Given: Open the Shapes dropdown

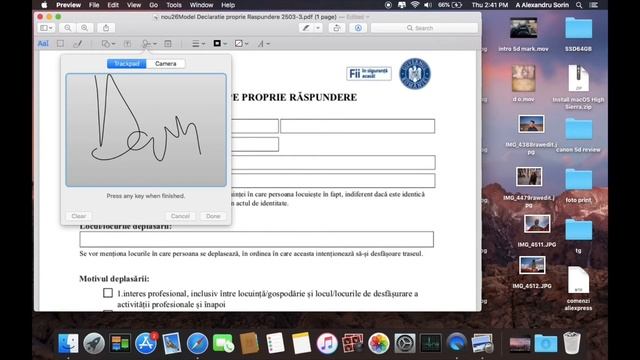Looking at the screenshot, I should coord(108,43).
